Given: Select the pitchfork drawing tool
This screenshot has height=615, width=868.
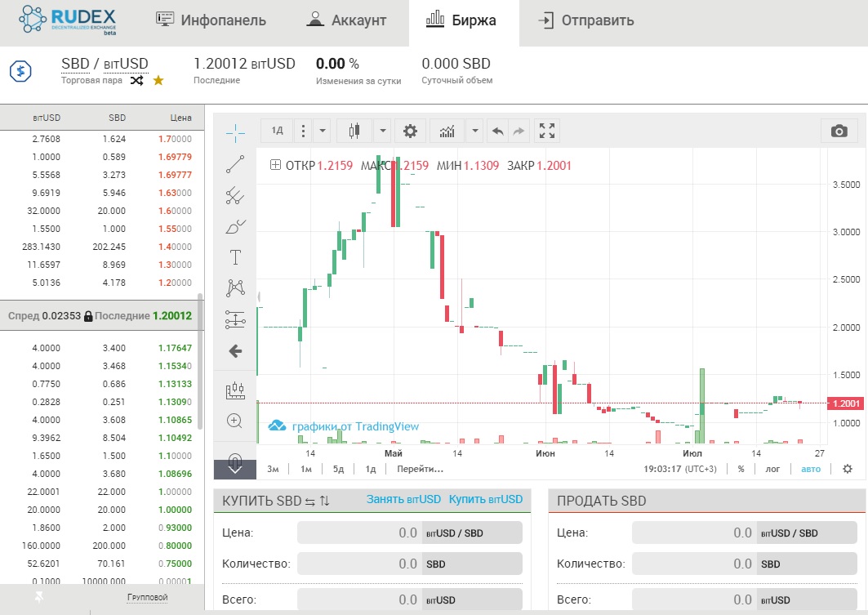Looking at the screenshot, I should pyautogui.click(x=235, y=195).
